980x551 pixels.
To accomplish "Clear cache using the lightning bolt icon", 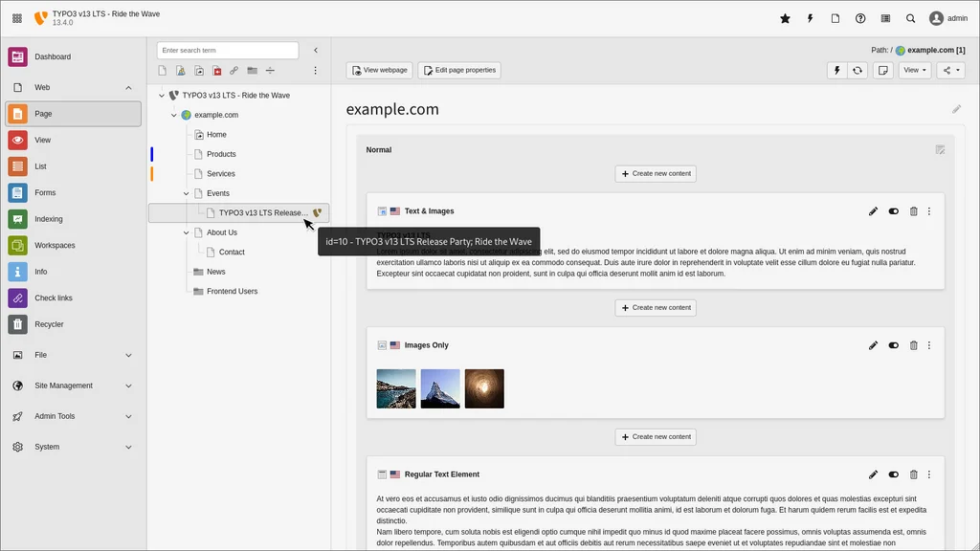I will tap(808, 17).
